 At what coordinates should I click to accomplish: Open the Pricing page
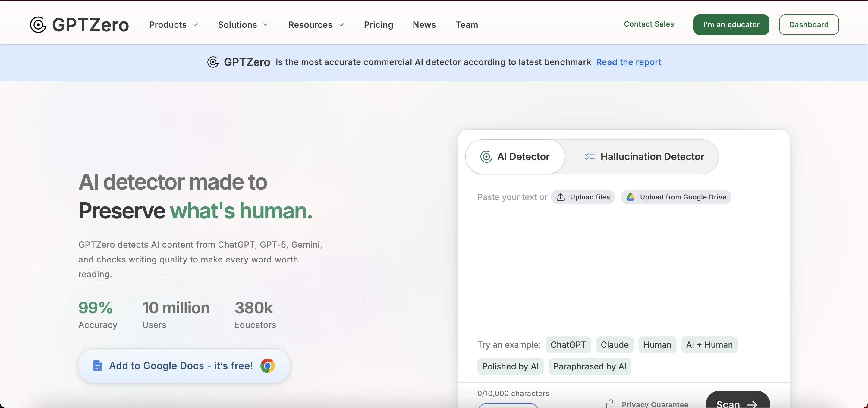[x=378, y=25]
